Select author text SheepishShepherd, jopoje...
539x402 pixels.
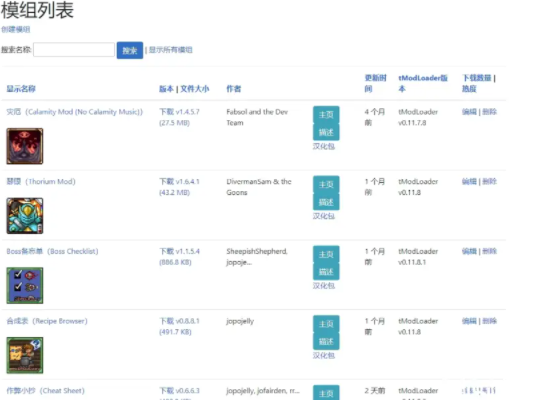coord(257,257)
